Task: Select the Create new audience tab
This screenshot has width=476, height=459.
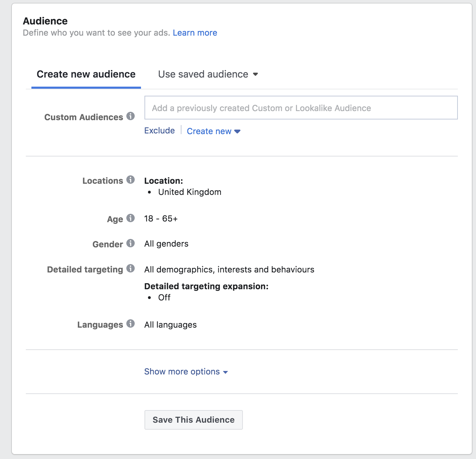Action: click(86, 74)
